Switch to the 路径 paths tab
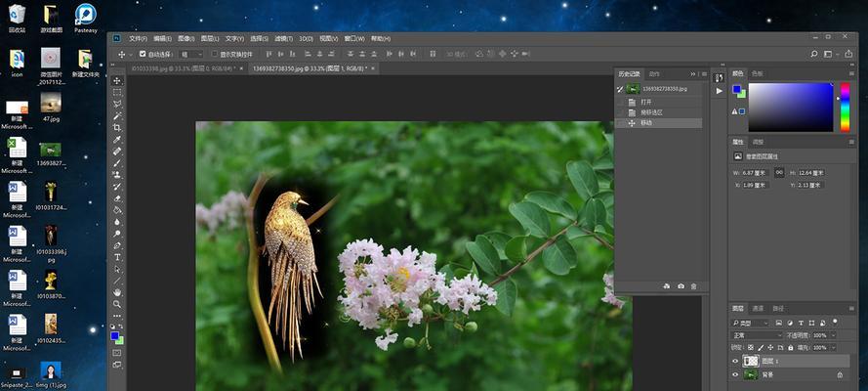This screenshot has width=868, height=391. (778, 309)
